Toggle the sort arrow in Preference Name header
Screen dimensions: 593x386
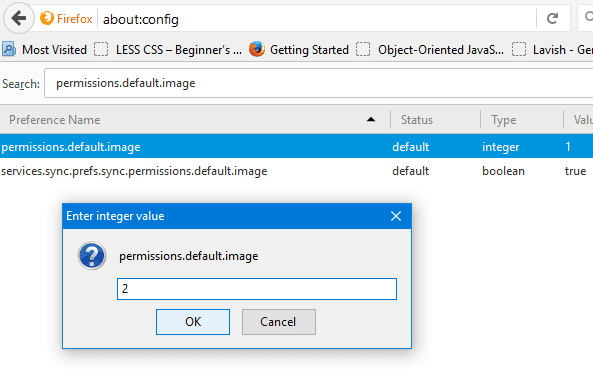[x=371, y=119]
